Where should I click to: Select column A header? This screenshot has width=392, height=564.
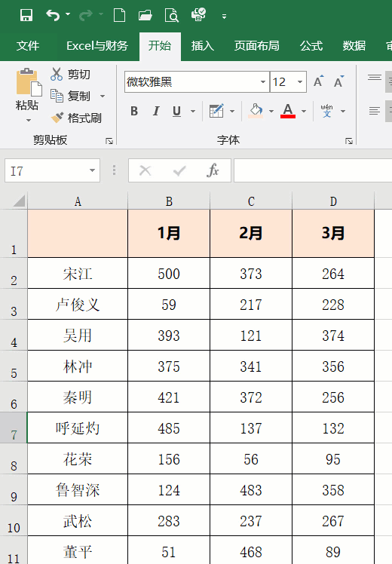78,201
